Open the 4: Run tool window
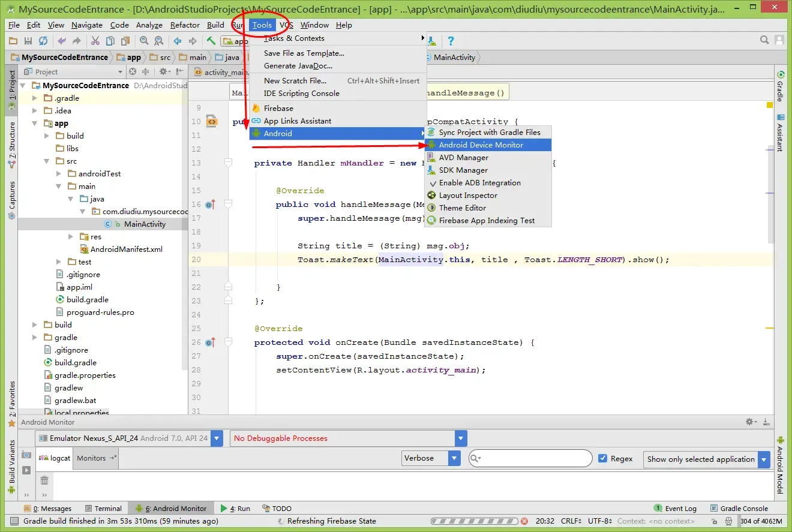Screen dimensions: 792x532 (x=235, y=509)
